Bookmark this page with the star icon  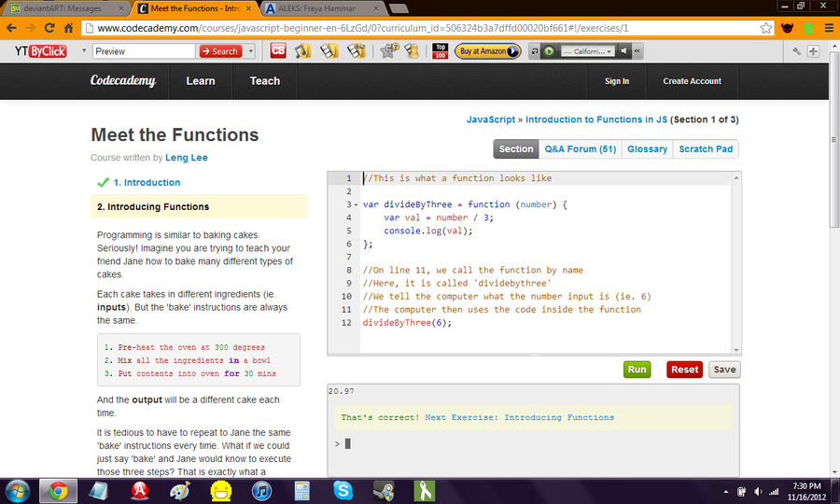pyautogui.click(x=766, y=28)
